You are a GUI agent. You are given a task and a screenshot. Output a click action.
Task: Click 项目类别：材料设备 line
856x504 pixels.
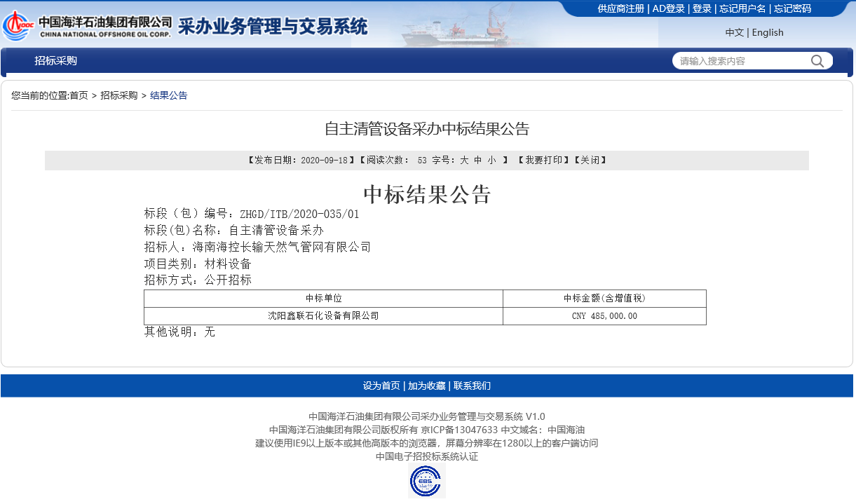pos(198,264)
